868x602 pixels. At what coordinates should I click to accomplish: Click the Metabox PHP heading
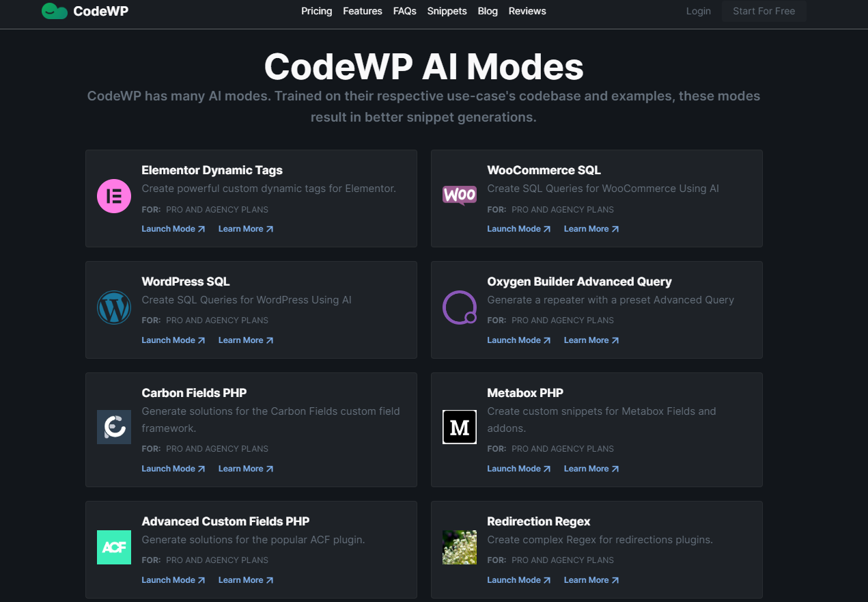point(525,393)
